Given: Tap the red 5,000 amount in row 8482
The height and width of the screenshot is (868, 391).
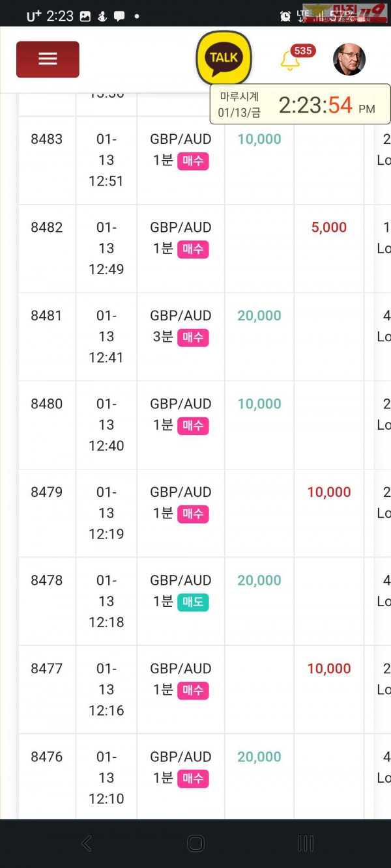Looking at the screenshot, I should point(329,227).
